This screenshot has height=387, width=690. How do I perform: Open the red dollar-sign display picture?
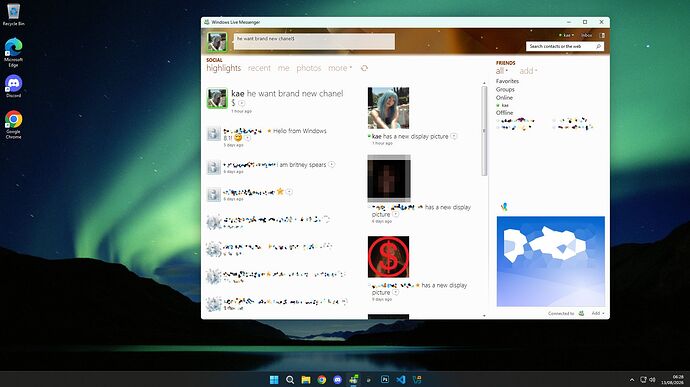click(x=388, y=257)
